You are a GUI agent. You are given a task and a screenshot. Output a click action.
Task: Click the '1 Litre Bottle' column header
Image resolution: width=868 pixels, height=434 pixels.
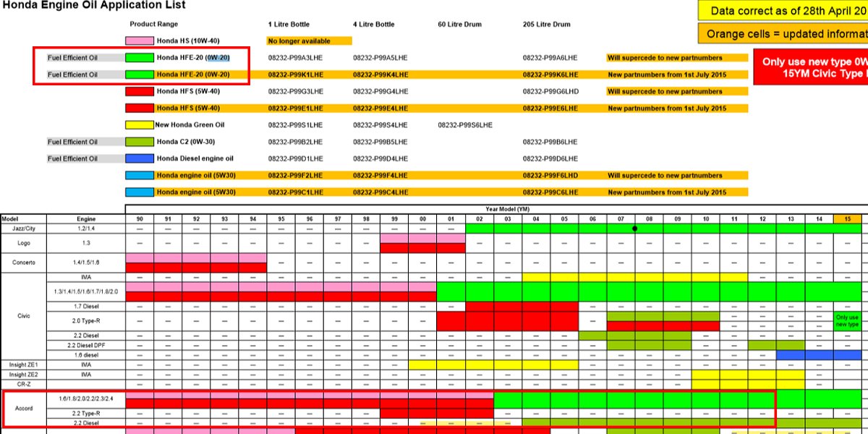[x=289, y=25]
